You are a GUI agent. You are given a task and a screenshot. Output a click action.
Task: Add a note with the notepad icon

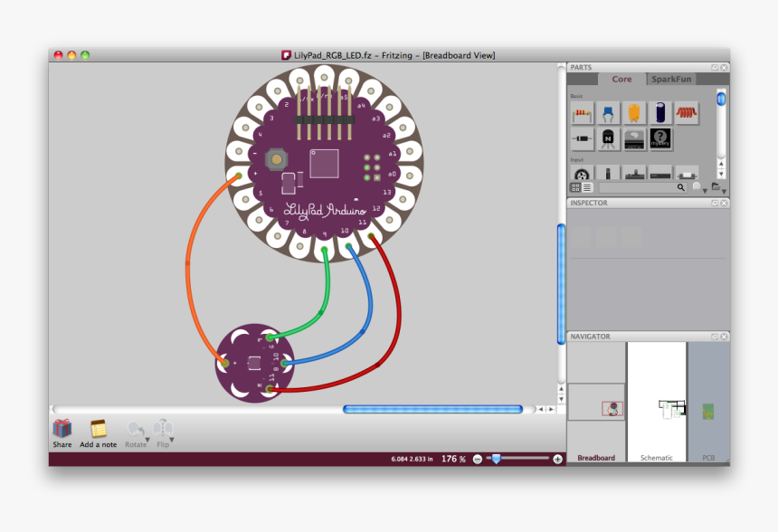[99, 429]
